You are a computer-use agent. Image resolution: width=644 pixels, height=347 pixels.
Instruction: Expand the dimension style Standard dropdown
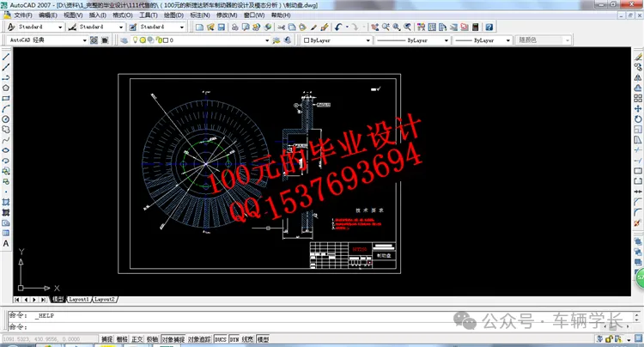pyautogui.click(x=121, y=27)
